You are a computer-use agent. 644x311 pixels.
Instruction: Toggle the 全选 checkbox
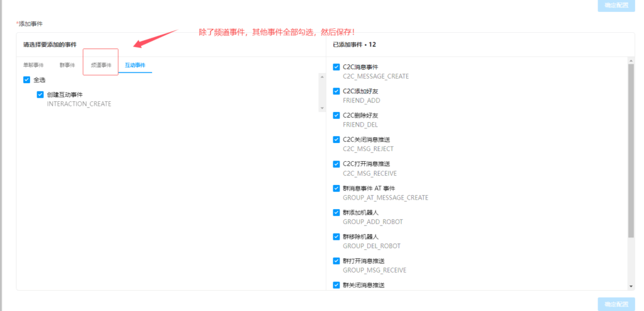click(26, 80)
